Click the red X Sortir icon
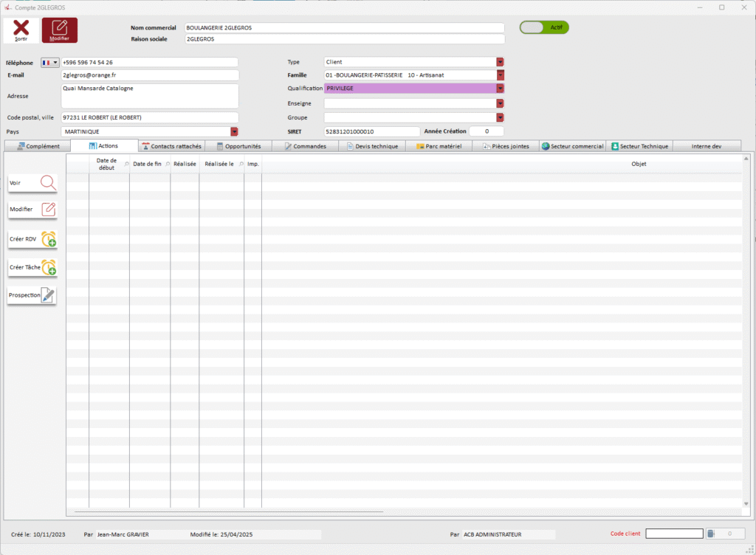Viewport: 756px width, 555px height. point(21,30)
